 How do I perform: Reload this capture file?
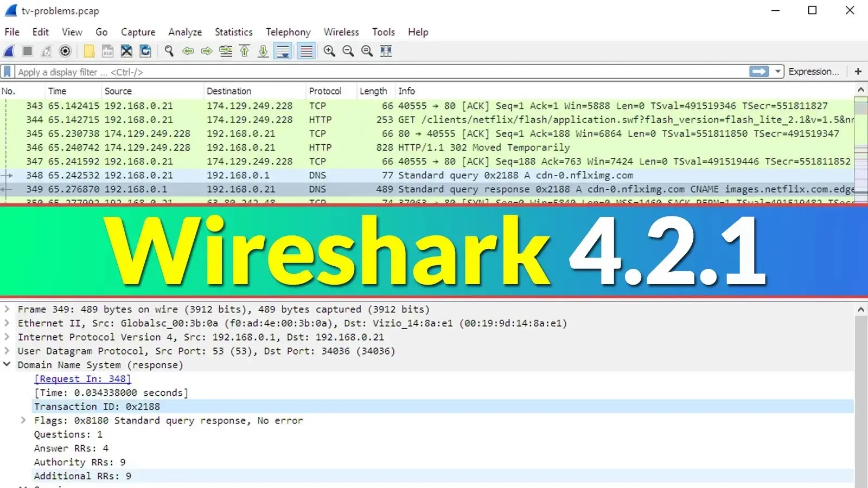(x=145, y=51)
